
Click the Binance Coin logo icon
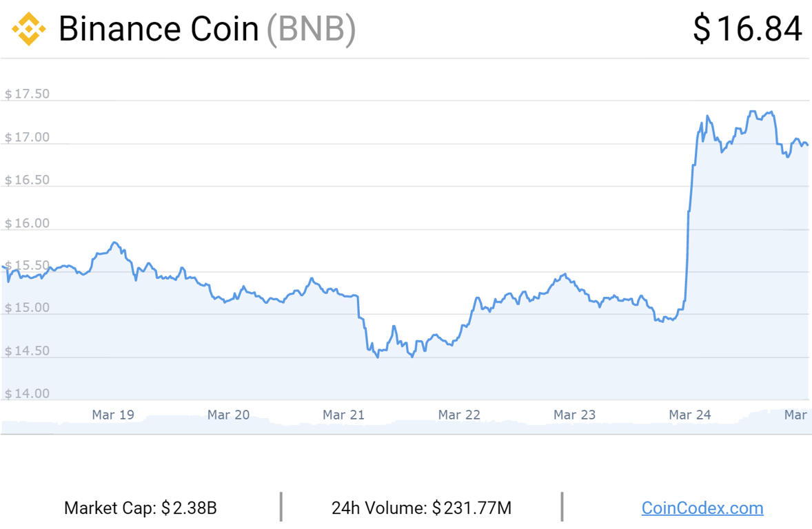point(28,29)
